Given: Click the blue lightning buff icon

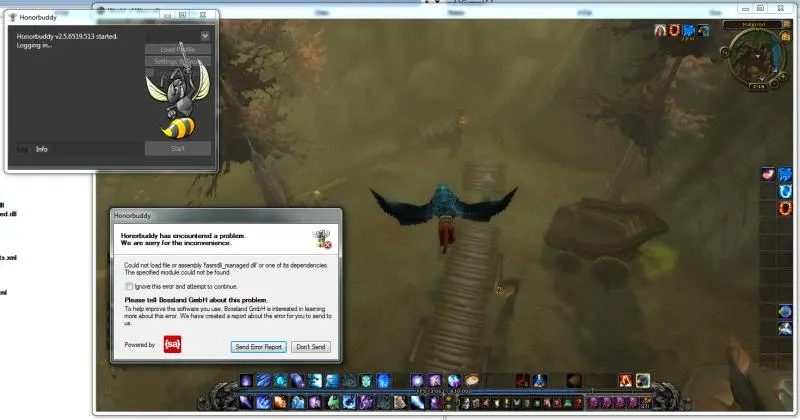Looking at the screenshot, I should tap(689, 31).
